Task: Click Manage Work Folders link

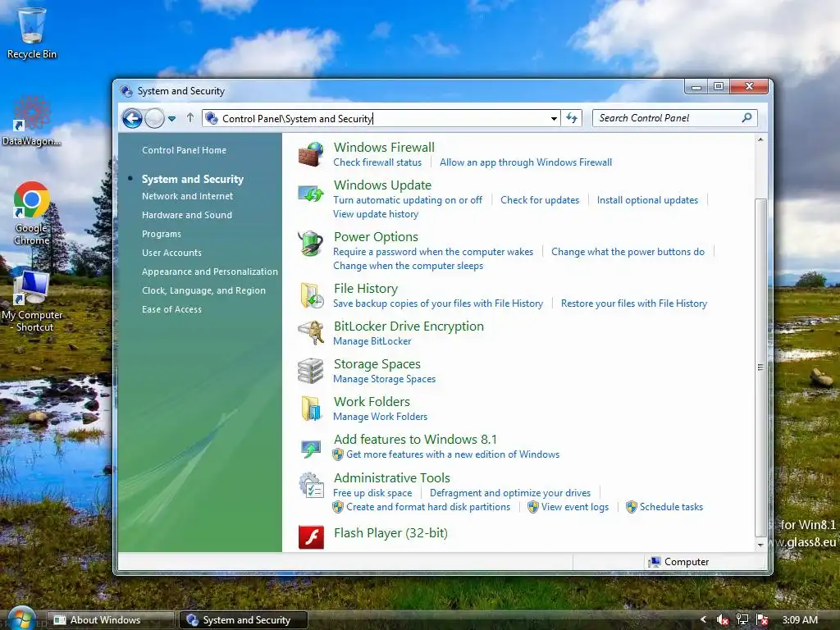Action: tap(380, 416)
